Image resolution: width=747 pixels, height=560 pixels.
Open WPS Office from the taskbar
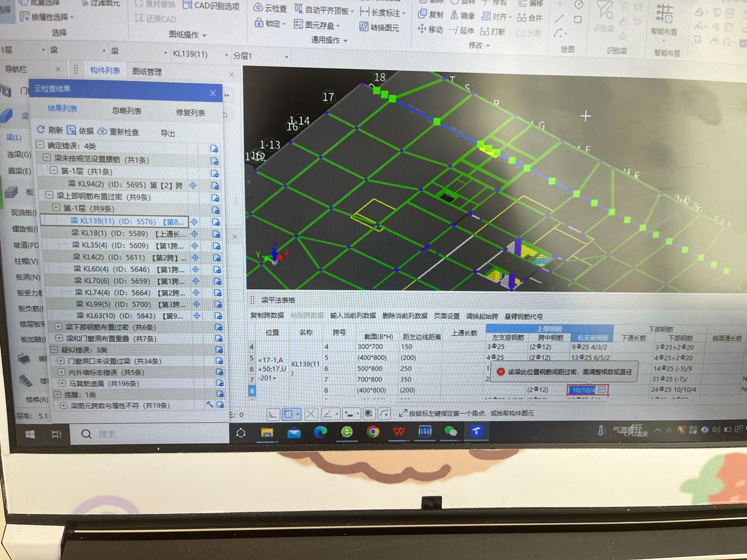coord(399,431)
